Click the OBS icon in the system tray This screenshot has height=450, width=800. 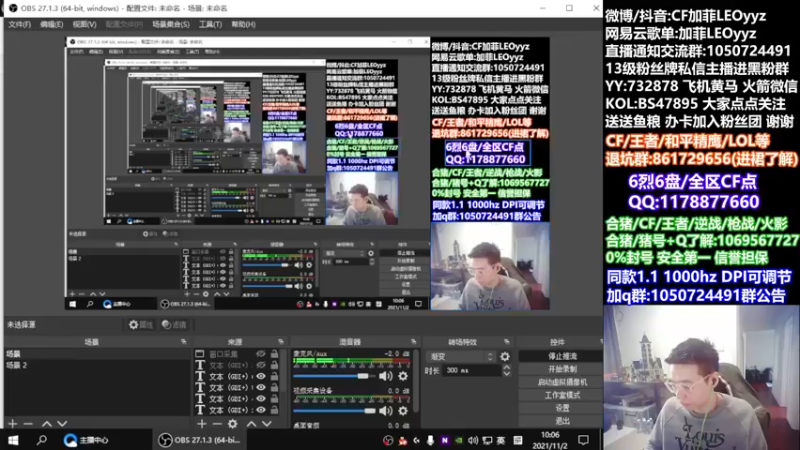point(388,440)
